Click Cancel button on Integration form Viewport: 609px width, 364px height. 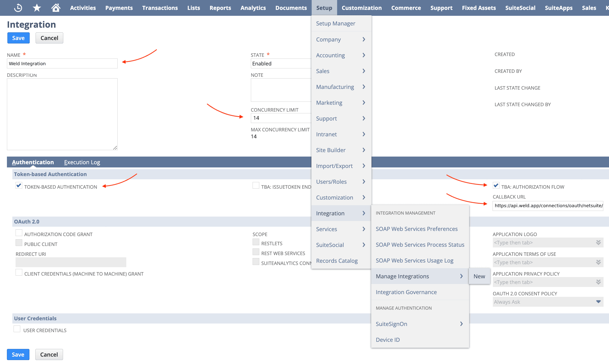coord(49,38)
